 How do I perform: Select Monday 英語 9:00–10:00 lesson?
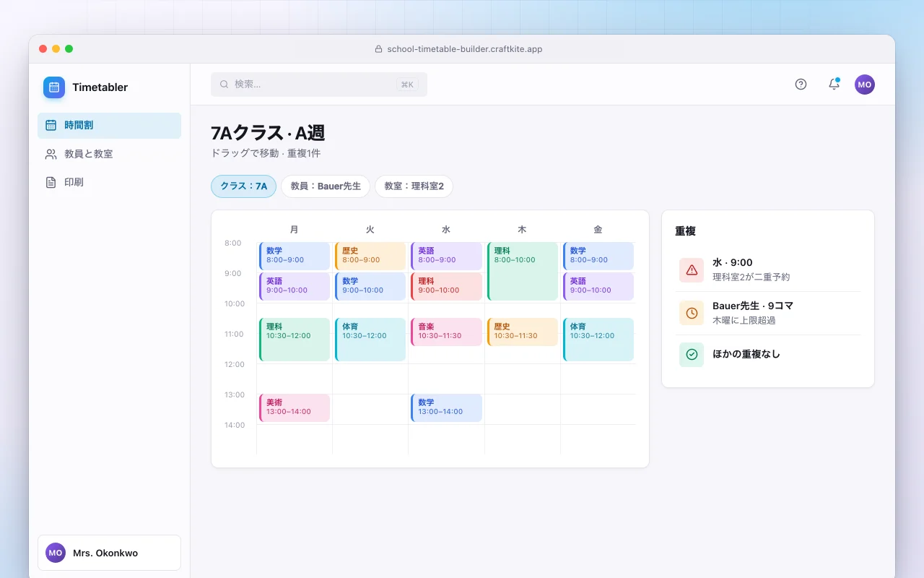click(295, 287)
